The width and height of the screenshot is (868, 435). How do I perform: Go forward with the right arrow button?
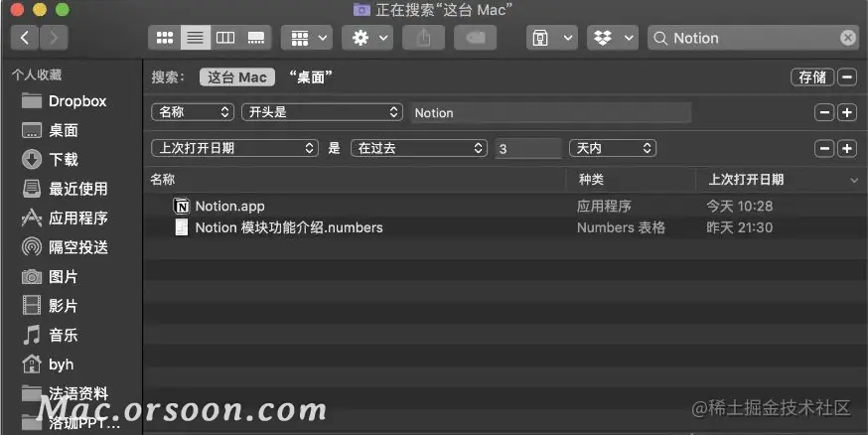click(54, 38)
